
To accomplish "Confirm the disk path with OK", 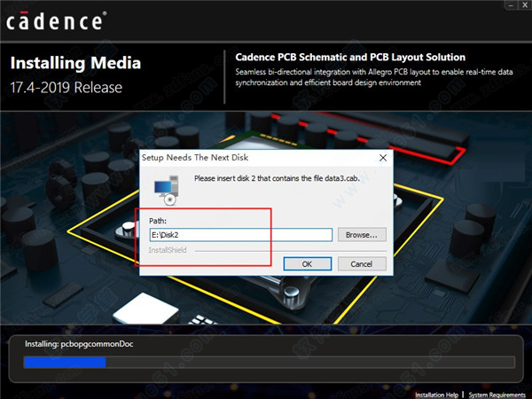I will point(306,263).
